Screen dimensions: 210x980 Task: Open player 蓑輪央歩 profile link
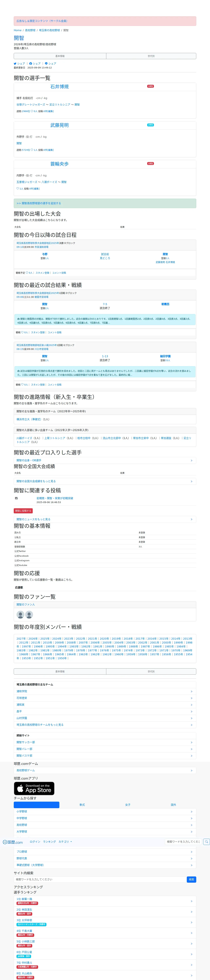coord(60,164)
